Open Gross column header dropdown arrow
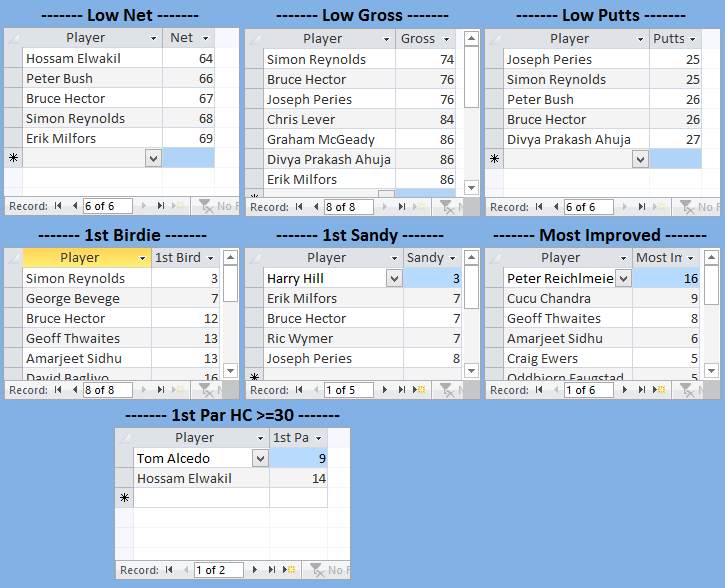The height and width of the screenshot is (588, 725). point(445,39)
